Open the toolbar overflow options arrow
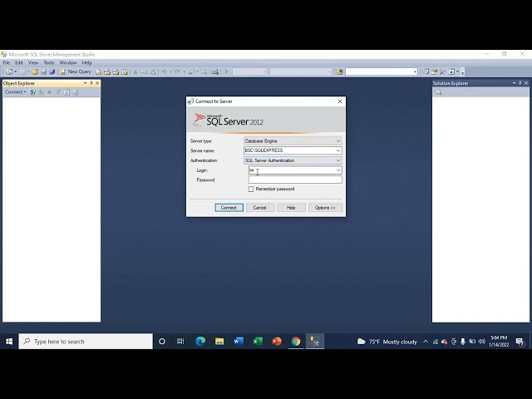The width and height of the screenshot is (532, 399). [x=462, y=72]
